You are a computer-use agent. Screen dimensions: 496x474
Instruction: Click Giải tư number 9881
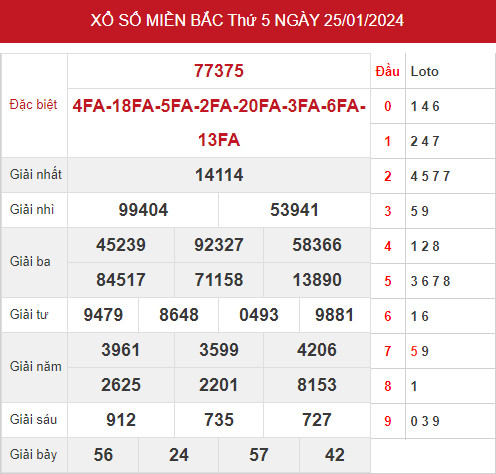pos(334,315)
